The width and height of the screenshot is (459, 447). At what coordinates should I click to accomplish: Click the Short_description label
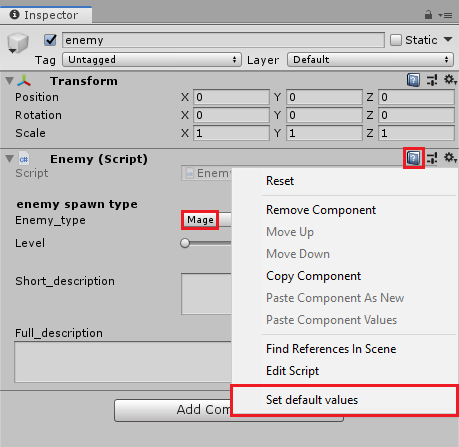65,281
